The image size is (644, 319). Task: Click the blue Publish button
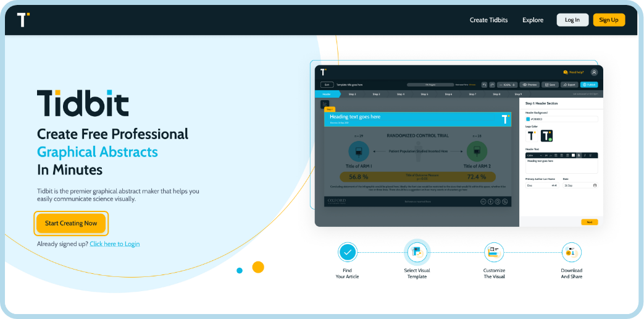(x=589, y=85)
